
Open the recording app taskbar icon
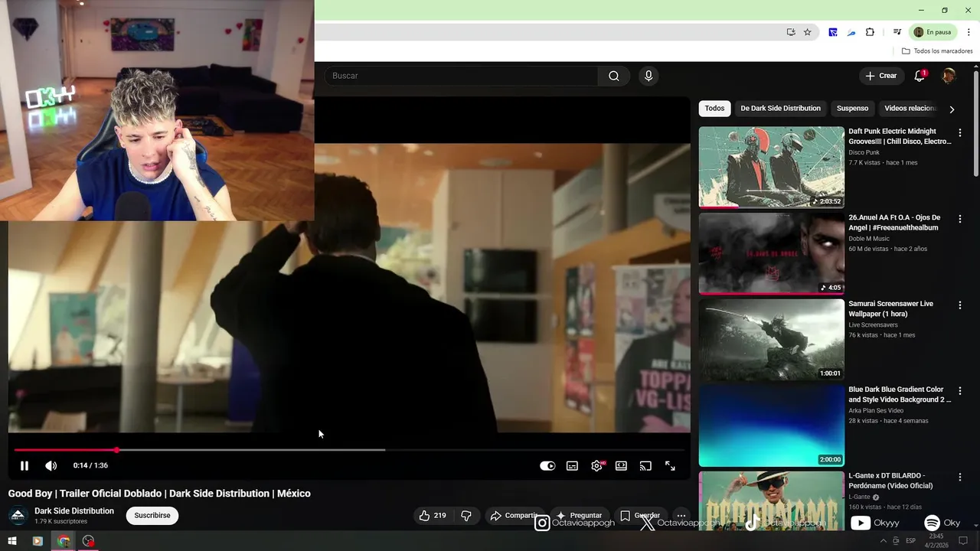[89, 541]
